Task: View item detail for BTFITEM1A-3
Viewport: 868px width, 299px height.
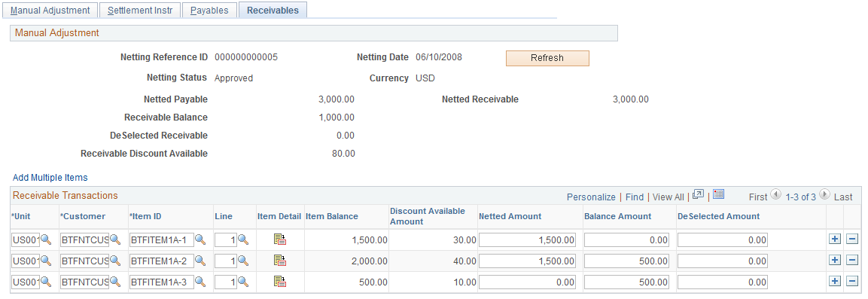Action: tap(280, 281)
